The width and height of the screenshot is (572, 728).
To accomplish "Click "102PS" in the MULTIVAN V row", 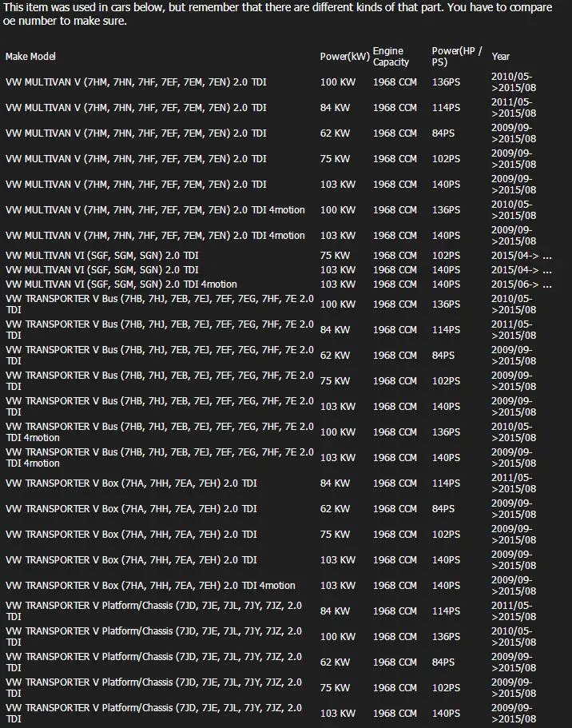I will [x=447, y=159].
